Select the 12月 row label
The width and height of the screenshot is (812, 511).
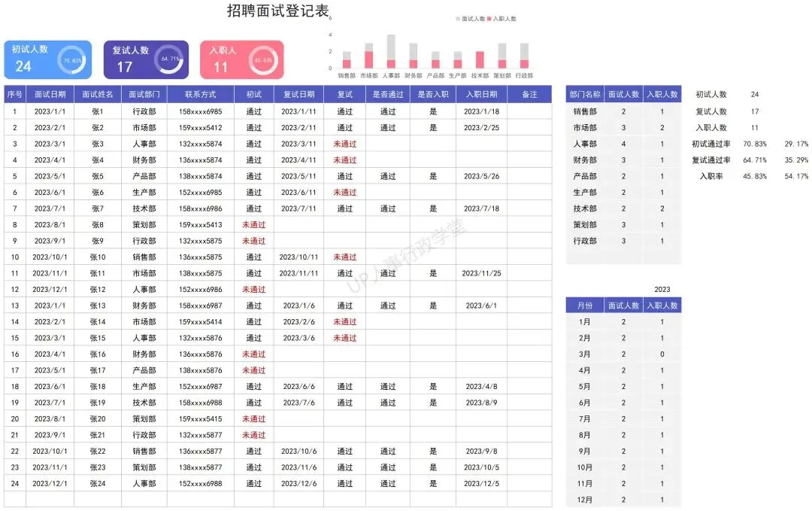(x=585, y=500)
